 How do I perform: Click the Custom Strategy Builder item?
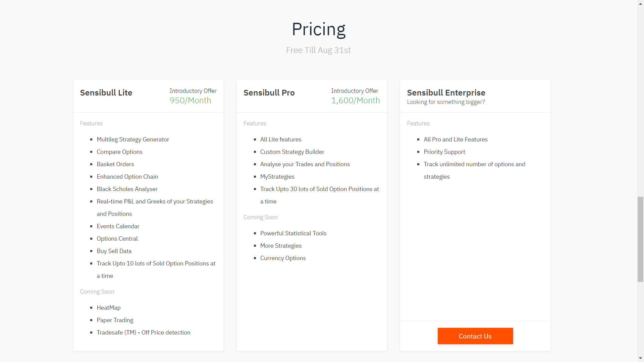292,152
